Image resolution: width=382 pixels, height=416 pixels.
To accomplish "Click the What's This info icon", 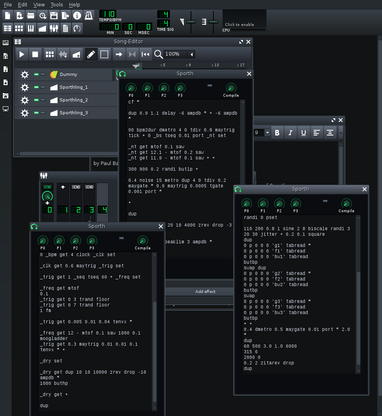I will point(77,16).
